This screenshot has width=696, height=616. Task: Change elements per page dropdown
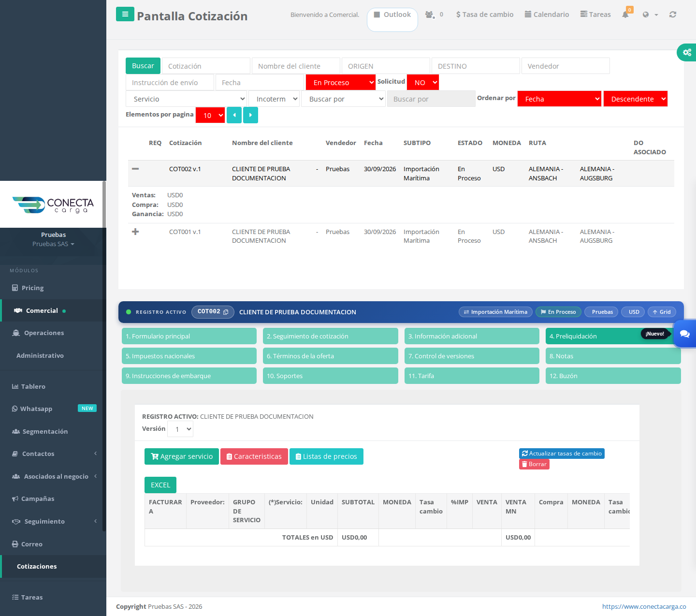210,115
